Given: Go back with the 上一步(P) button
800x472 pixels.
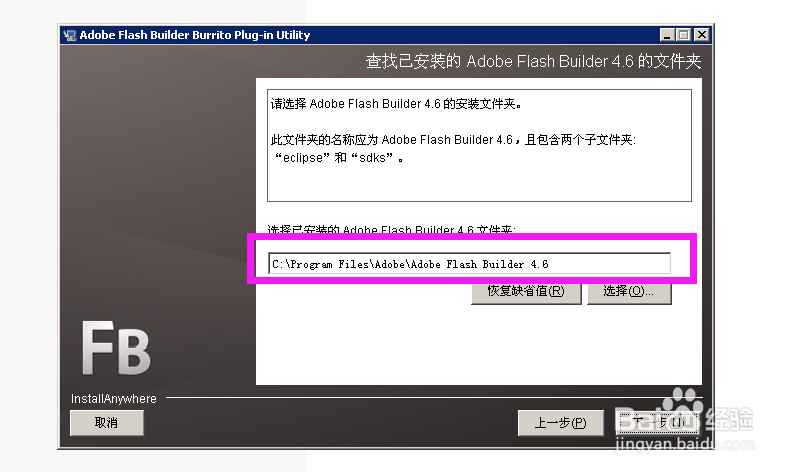Looking at the screenshot, I should click(561, 423).
